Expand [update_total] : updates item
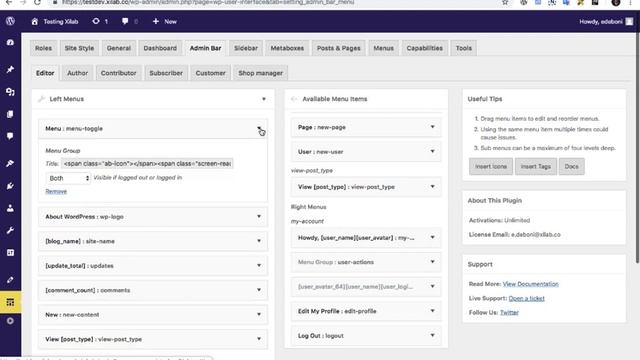 click(259, 265)
